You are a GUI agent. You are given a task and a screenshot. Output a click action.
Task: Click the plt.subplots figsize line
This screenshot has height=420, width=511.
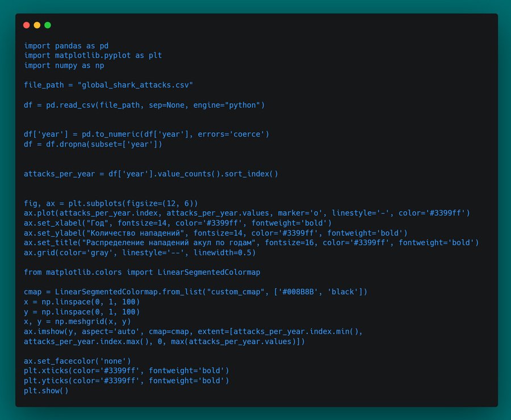[111, 203]
